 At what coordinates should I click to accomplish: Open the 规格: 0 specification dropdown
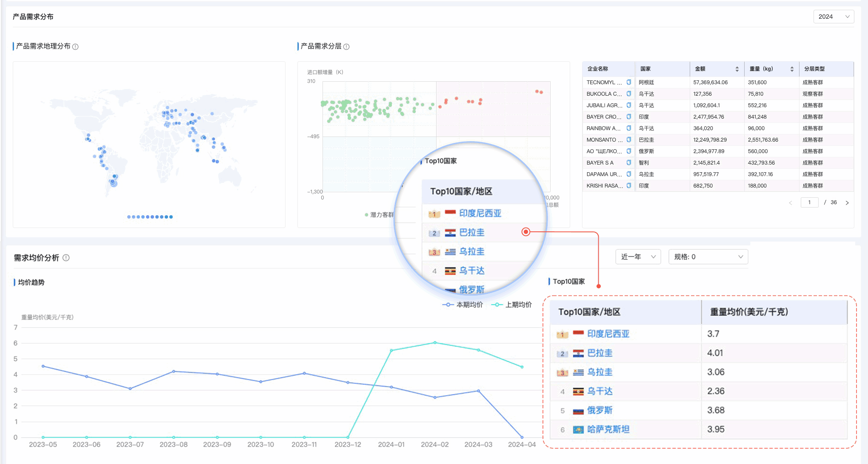tap(708, 256)
